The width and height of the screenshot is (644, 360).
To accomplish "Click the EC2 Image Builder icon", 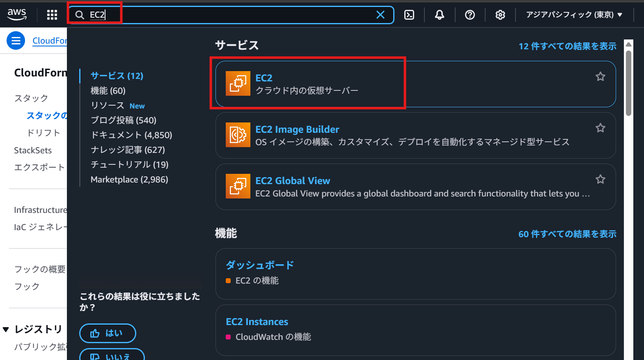I will [238, 135].
